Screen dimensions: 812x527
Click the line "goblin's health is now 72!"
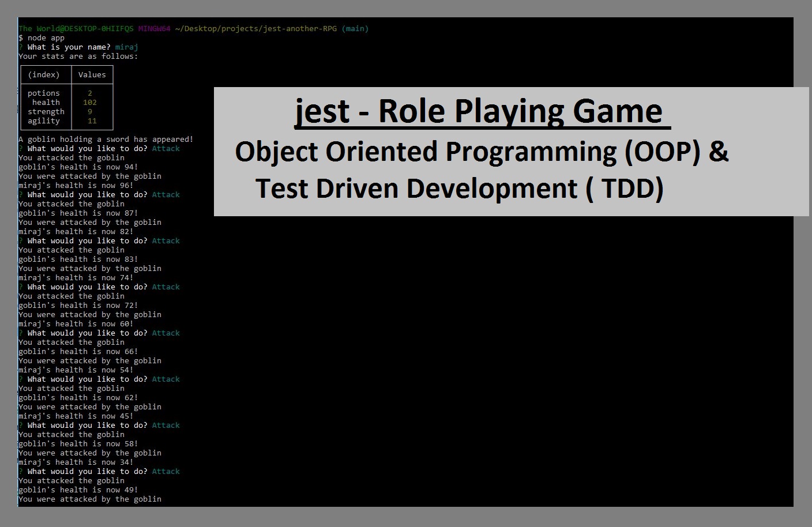[78, 305]
